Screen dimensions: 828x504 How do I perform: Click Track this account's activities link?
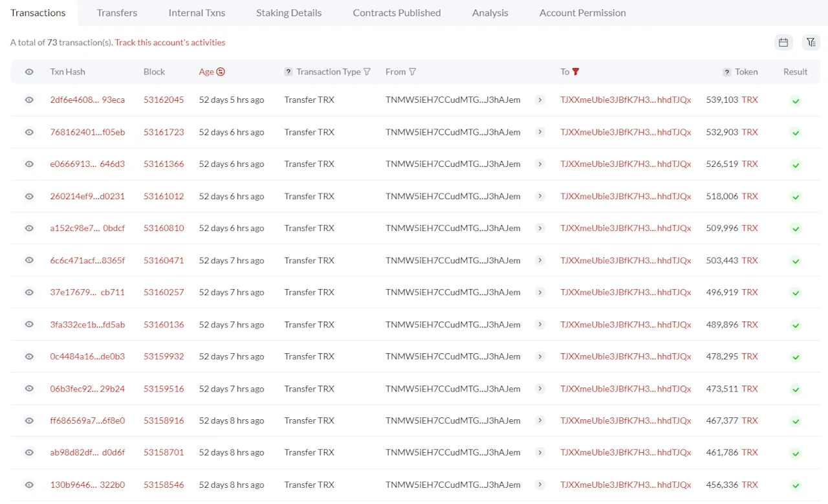170,42
